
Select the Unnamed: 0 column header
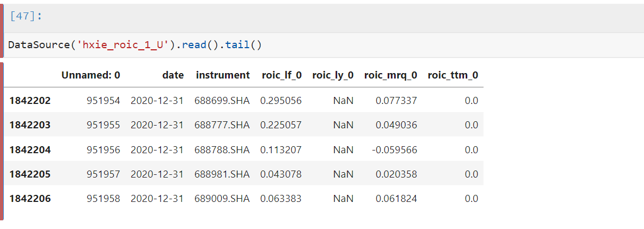[91, 75]
